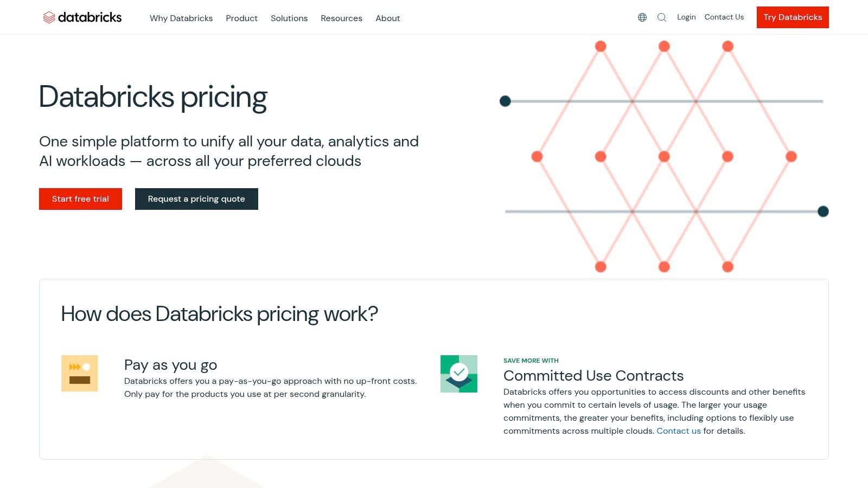Click Request a pricing quote

pyautogui.click(x=196, y=198)
